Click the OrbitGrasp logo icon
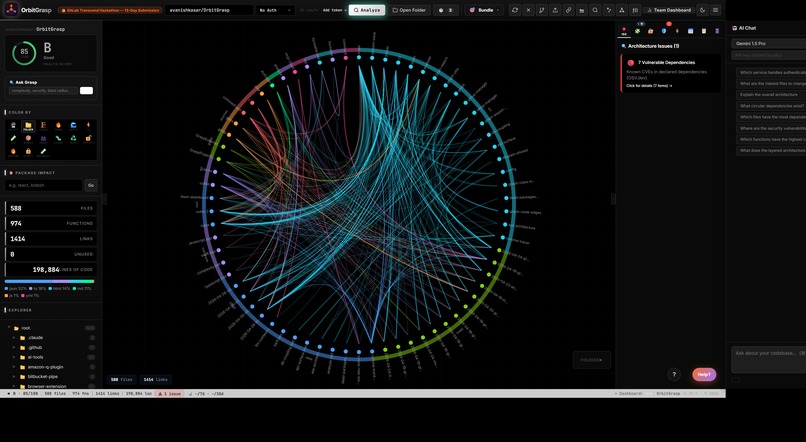Image resolution: width=806 pixels, height=442 pixels. pos(11,9)
